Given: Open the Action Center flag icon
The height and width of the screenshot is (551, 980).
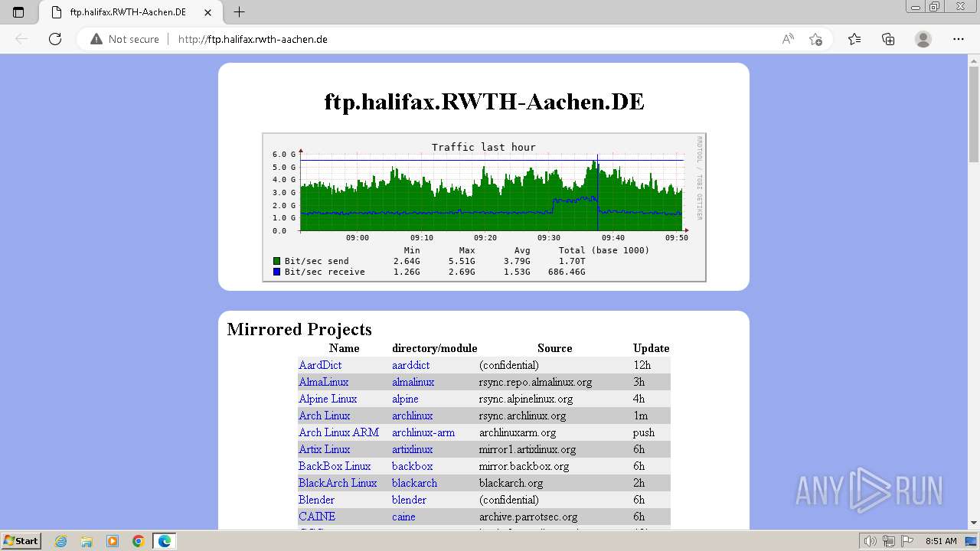Looking at the screenshot, I should (907, 541).
